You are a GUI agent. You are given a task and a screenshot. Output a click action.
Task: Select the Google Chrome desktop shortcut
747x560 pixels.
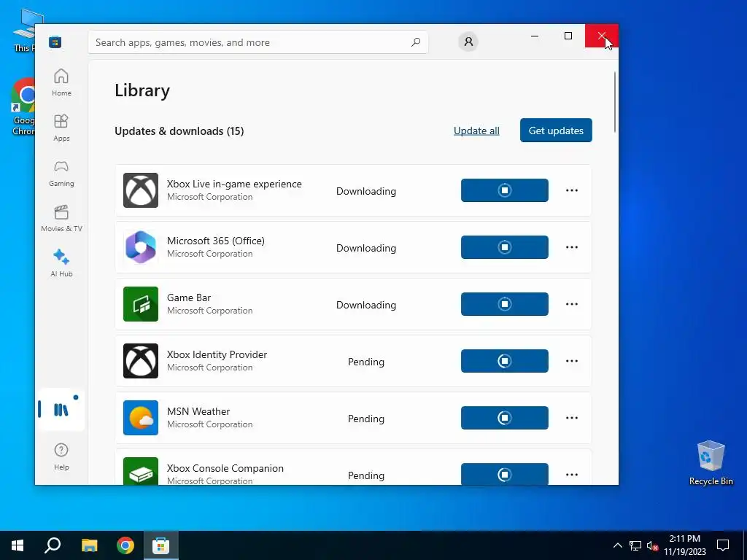[23, 108]
